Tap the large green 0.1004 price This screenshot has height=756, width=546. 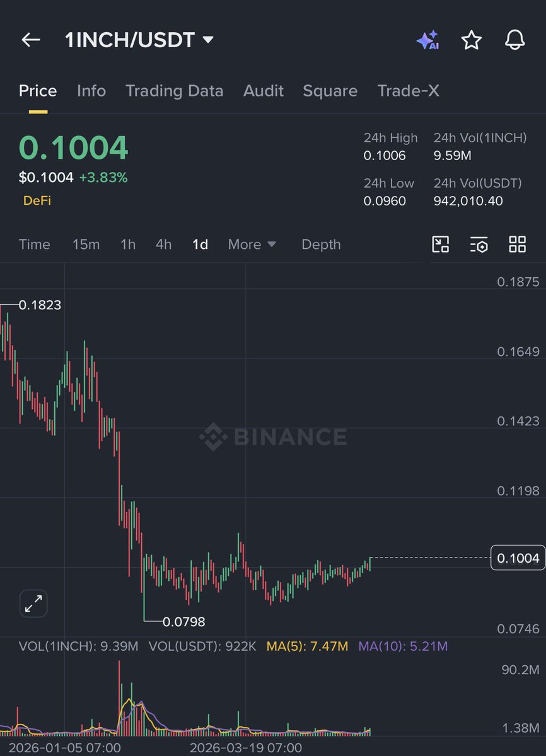pyautogui.click(x=74, y=148)
